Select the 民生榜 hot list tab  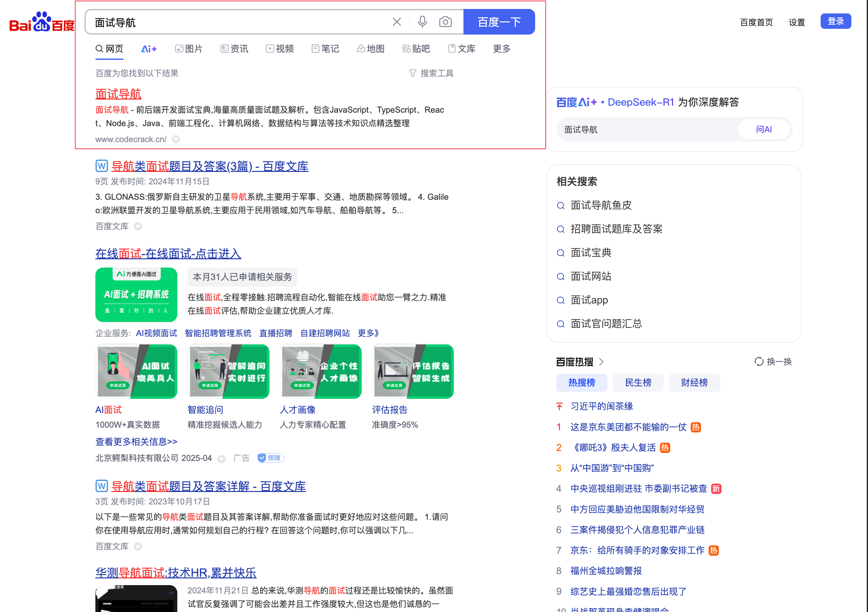(638, 383)
